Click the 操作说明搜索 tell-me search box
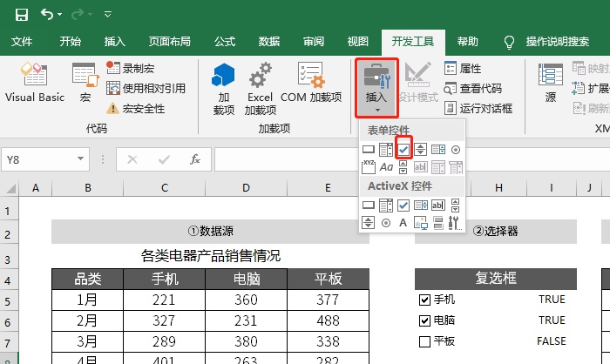This screenshot has height=364, width=610. click(x=557, y=41)
